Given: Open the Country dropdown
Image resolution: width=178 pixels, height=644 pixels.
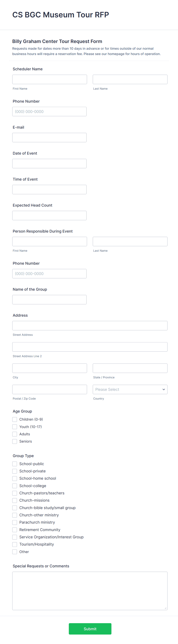Looking at the screenshot, I should (x=130, y=389).
